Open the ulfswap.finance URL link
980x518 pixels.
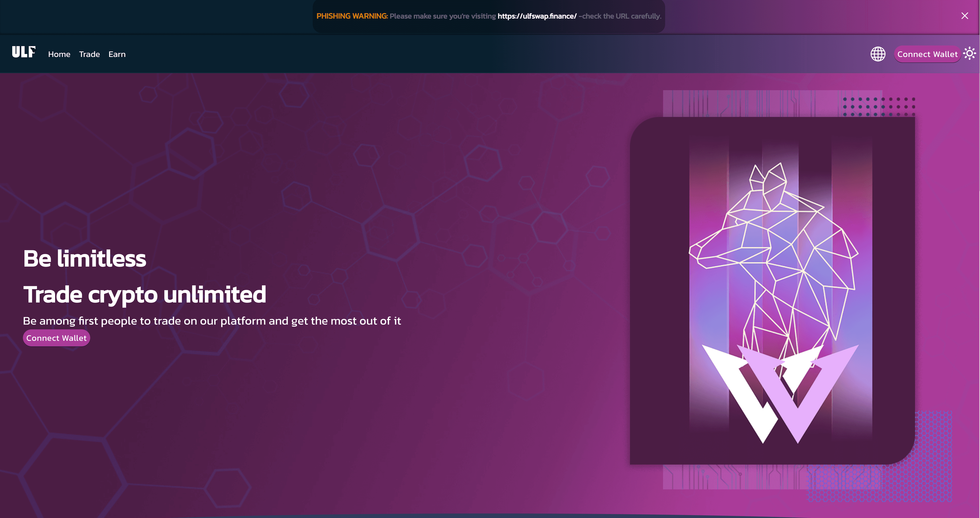pos(537,16)
